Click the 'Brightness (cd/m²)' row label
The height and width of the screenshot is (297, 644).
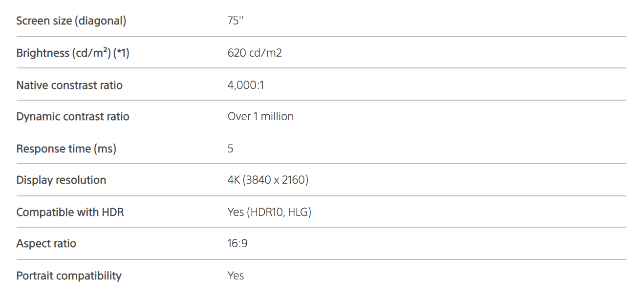(64, 53)
